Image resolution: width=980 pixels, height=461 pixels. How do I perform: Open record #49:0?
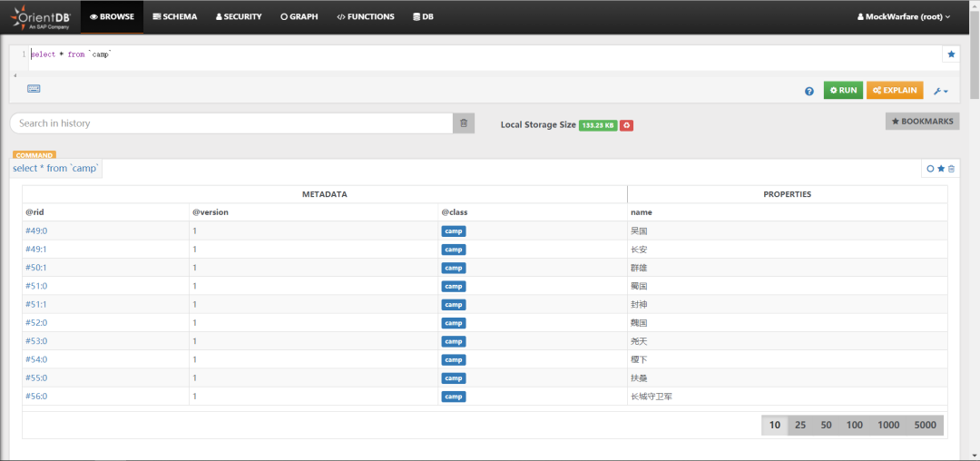36,231
